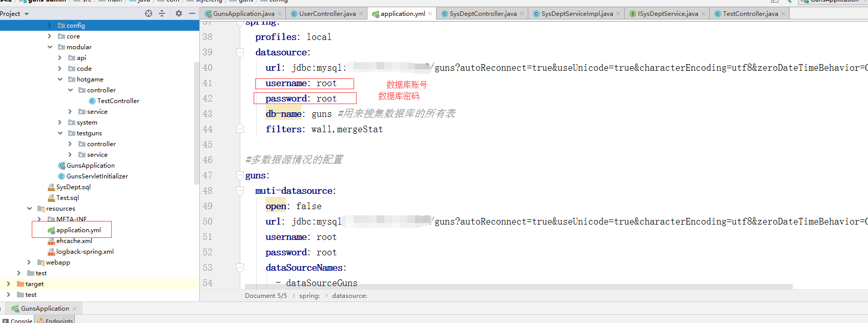Expand the config folder
868x323 pixels.
pos(50,26)
